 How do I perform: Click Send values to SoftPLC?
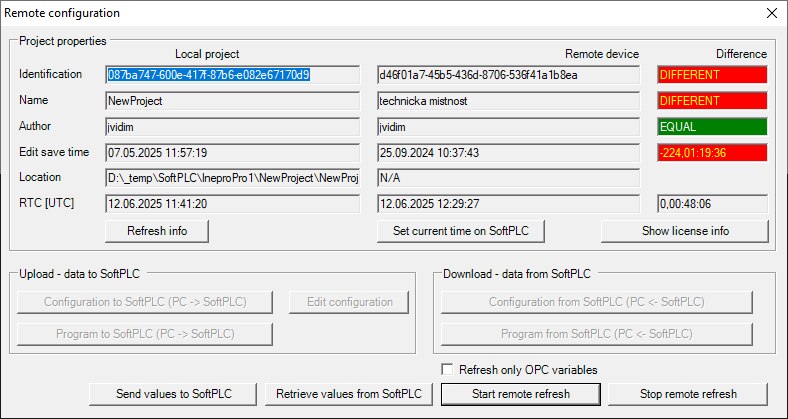click(x=173, y=394)
